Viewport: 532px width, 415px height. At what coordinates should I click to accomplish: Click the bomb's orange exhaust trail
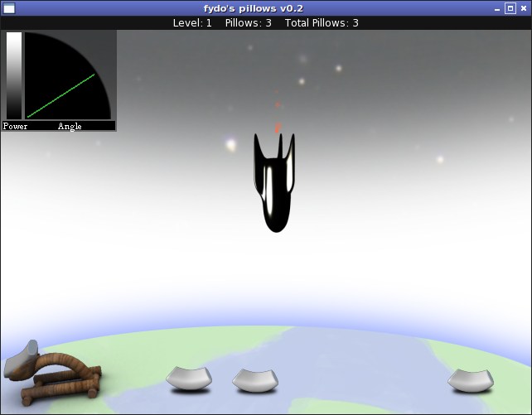[278, 112]
